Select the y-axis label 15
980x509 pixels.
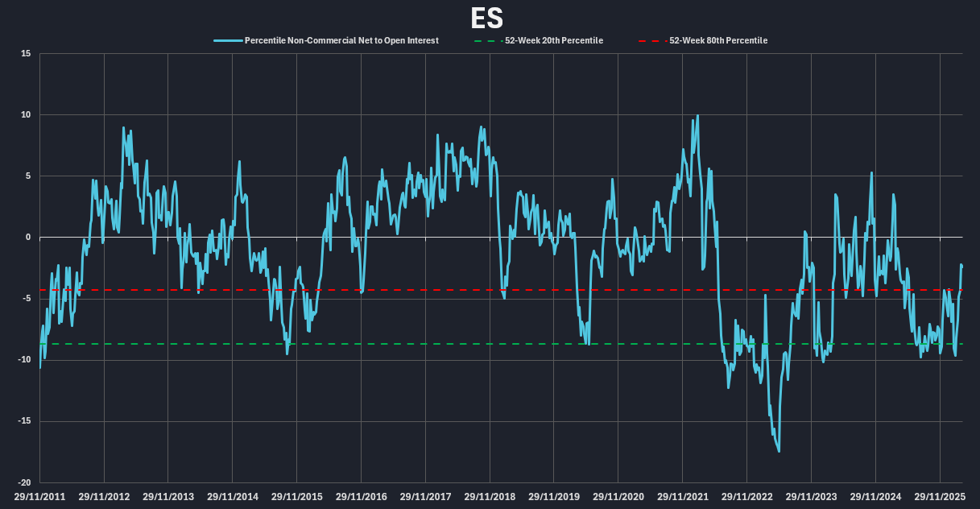(x=26, y=54)
